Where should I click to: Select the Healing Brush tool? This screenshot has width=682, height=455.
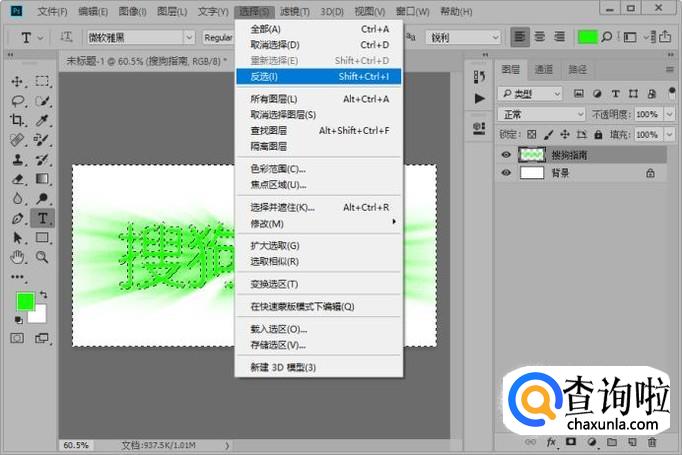click(x=17, y=140)
